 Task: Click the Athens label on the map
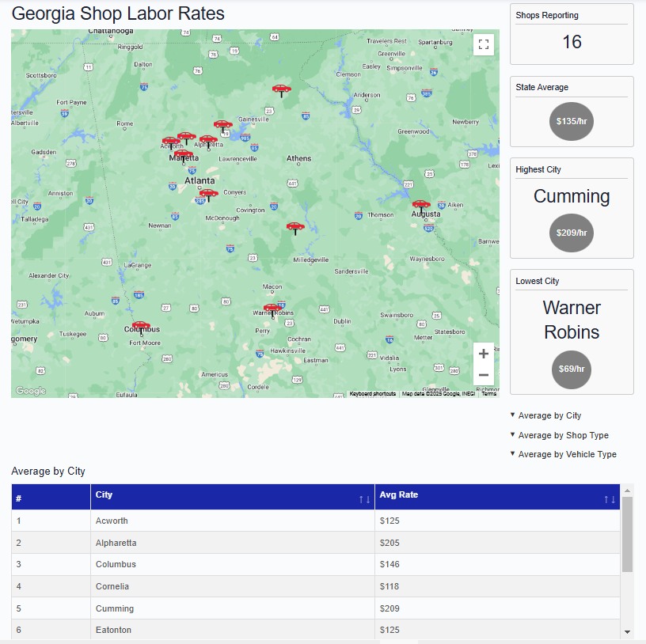[298, 158]
